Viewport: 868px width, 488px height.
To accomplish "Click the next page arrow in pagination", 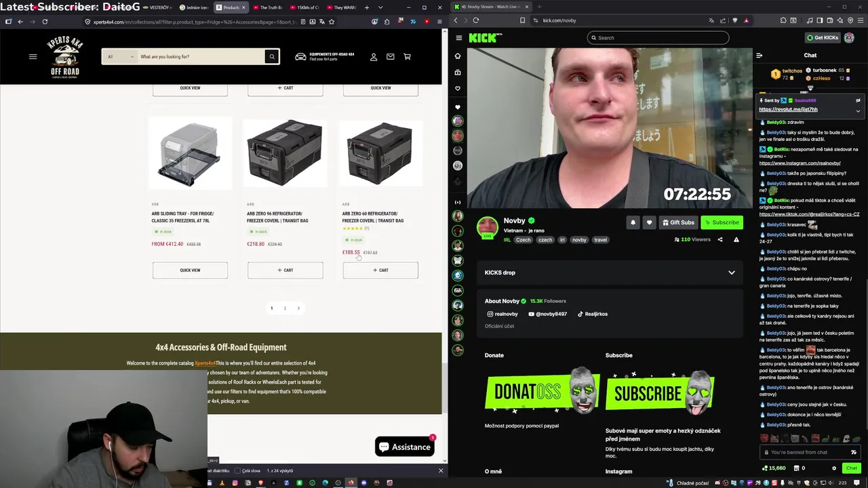I will coord(298,308).
